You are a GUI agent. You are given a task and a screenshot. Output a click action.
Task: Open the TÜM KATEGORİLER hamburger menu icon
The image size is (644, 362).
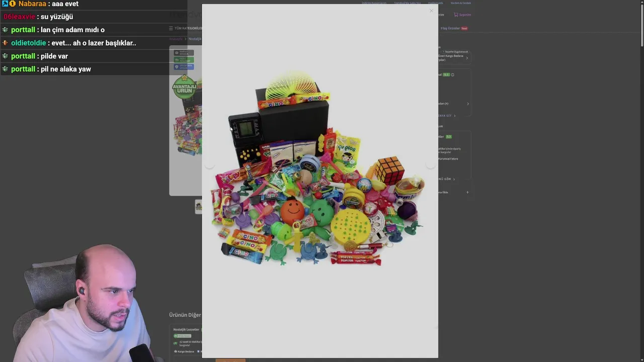171,28
